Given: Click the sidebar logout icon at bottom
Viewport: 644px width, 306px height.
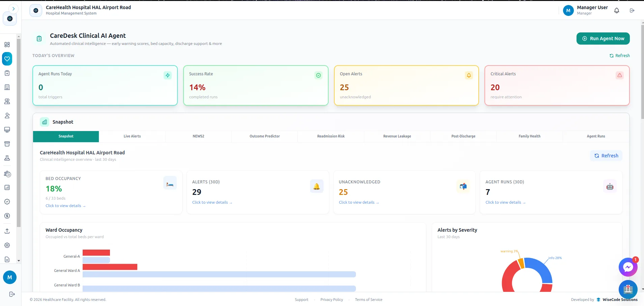Looking at the screenshot, I should tap(12, 294).
